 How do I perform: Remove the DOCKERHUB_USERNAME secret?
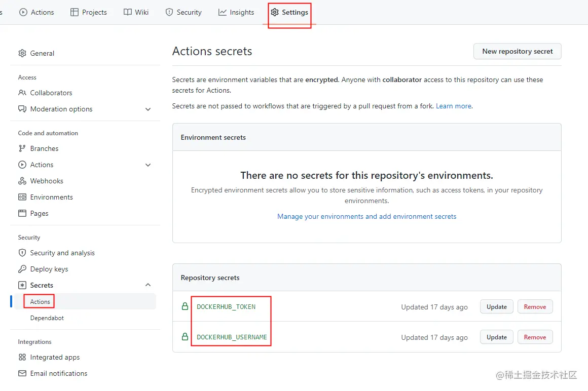(x=535, y=337)
